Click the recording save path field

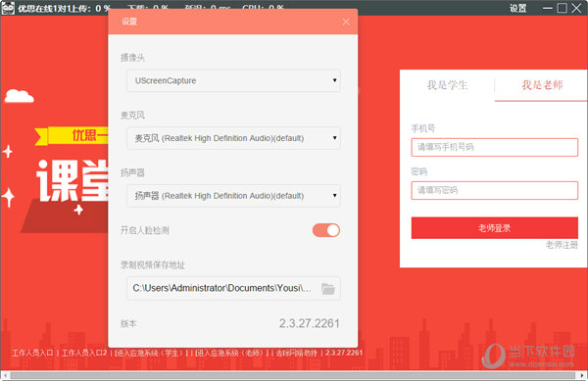233,288
